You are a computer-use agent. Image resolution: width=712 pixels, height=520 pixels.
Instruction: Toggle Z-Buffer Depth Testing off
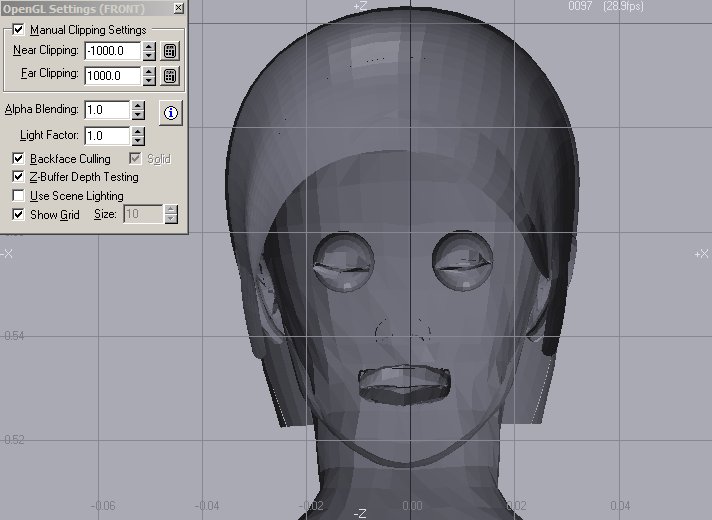tap(18, 177)
